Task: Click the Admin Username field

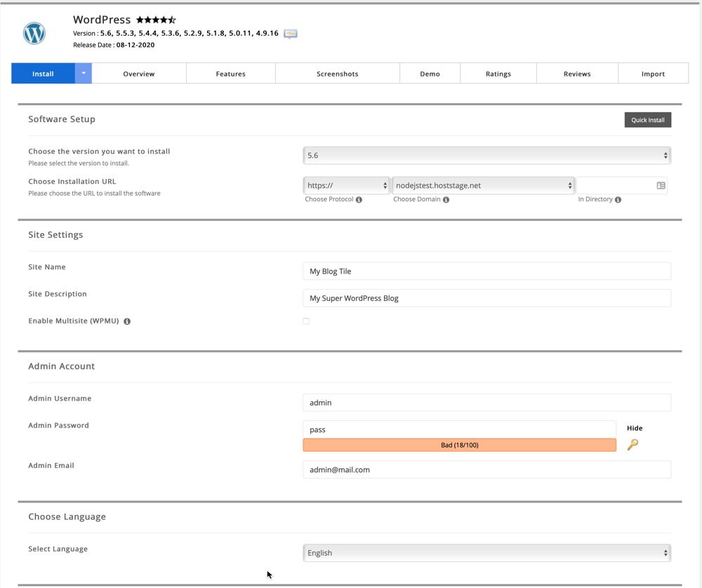Action: (486, 402)
